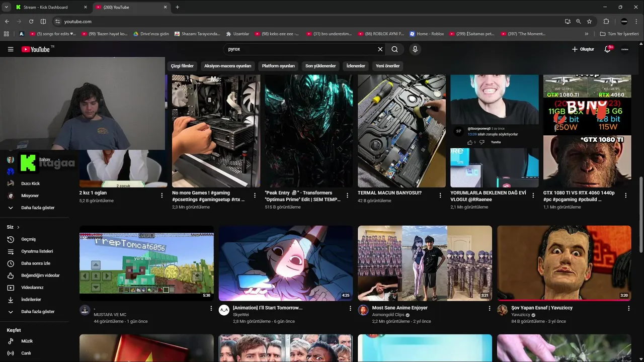Select the Çizgi filmler chip
The width and height of the screenshot is (644, 362).
coord(182,66)
